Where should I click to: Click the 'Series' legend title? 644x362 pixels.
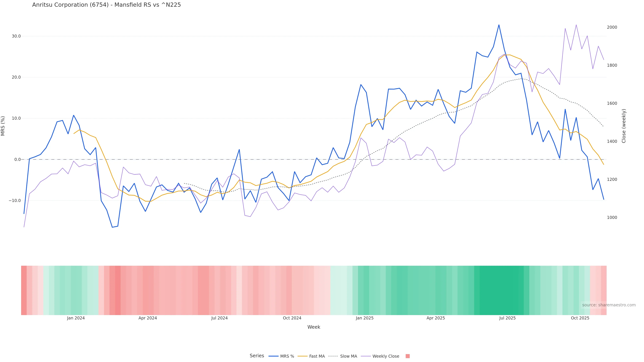click(x=257, y=356)
